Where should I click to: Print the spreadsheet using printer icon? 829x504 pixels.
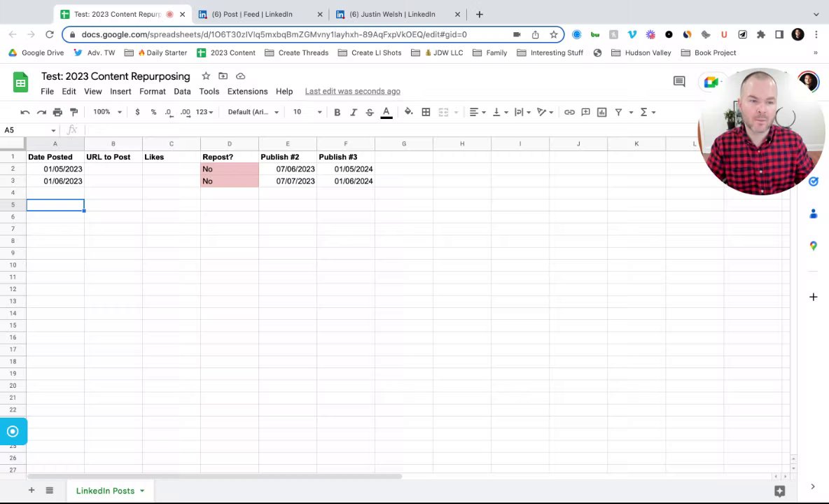click(x=57, y=112)
